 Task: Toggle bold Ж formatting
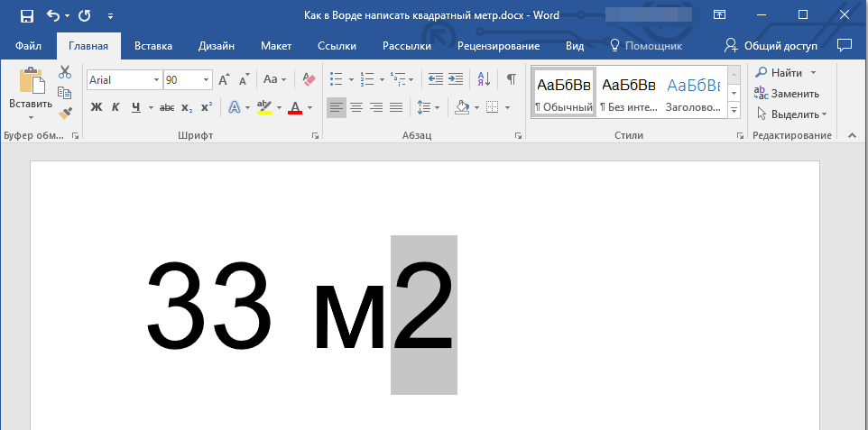[x=97, y=107]
